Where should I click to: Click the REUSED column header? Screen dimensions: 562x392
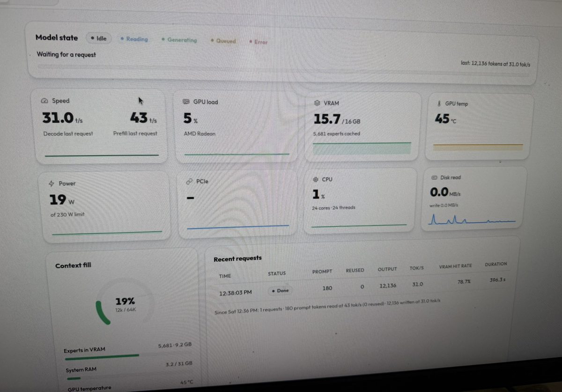click(x=355, y=270)
